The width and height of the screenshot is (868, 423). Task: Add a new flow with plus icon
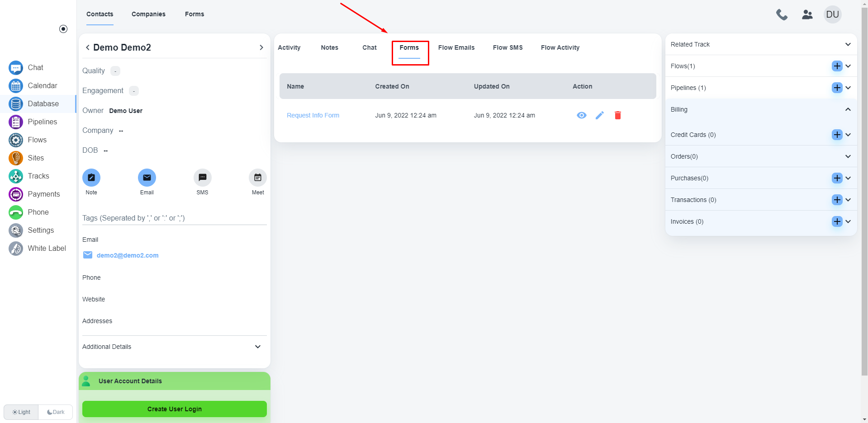tap(837, 66)
